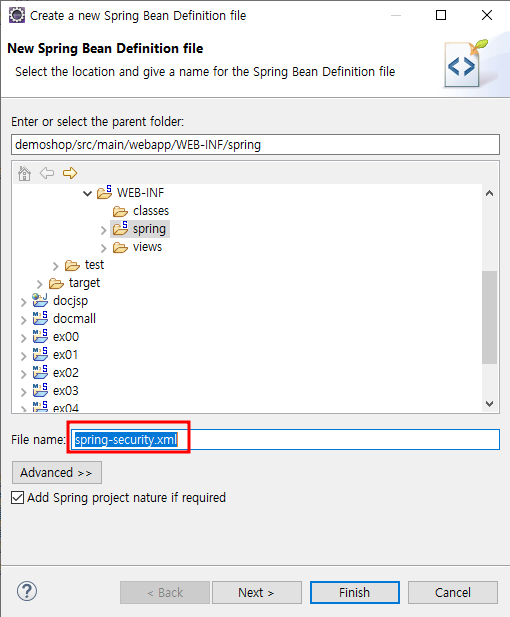Click the Next > button
The height and width of the screenshot is (617, 510).
click(257, 592)
